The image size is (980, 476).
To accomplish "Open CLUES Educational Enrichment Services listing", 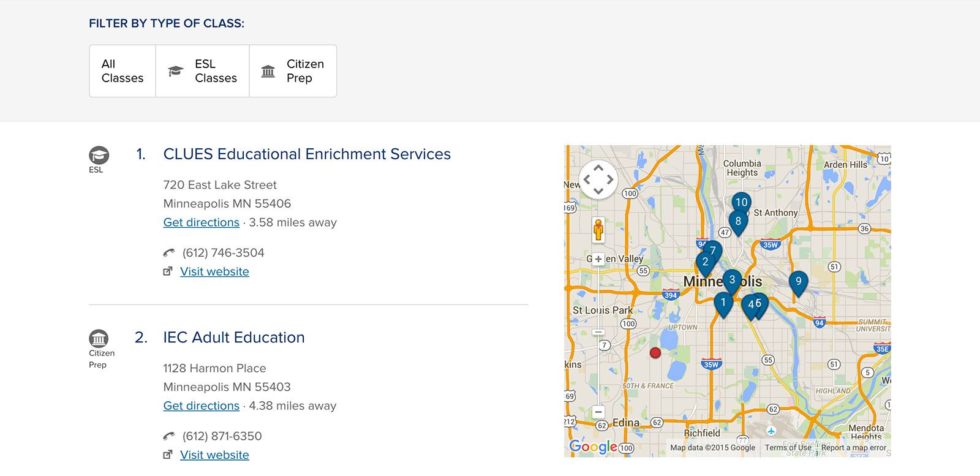I will tap(307, 154).
